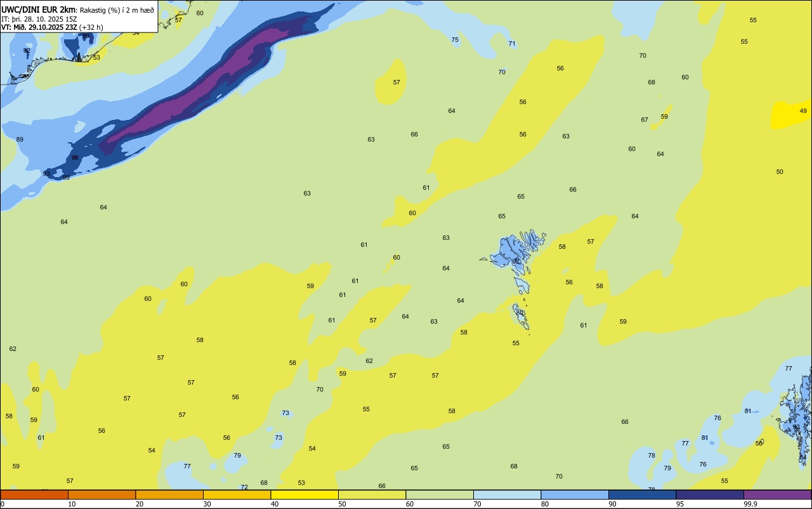Pick the 95–99.9 navy legend swatch
This screenshot has height=509, width=812.
[710, 494]
